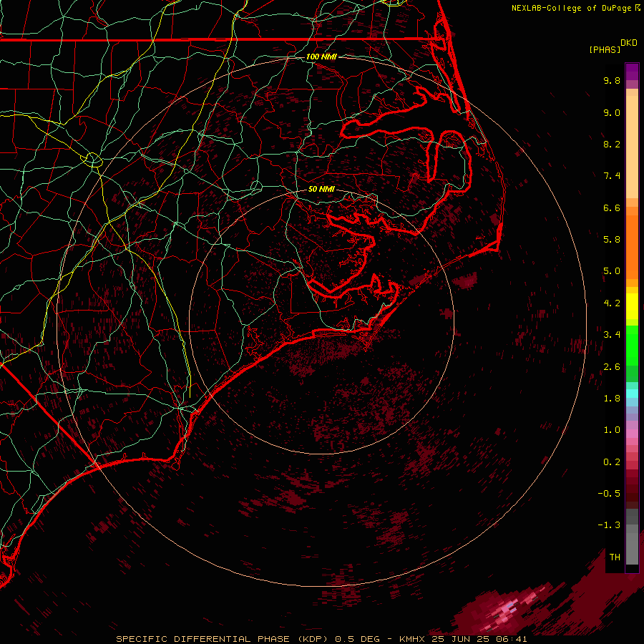Select the 2.6 value on the color scale

pyautogui.click(x=612, y=367)
